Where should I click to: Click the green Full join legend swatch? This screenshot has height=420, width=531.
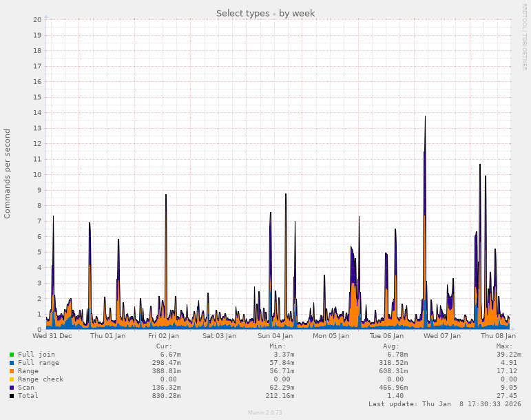tap(12, 355)
